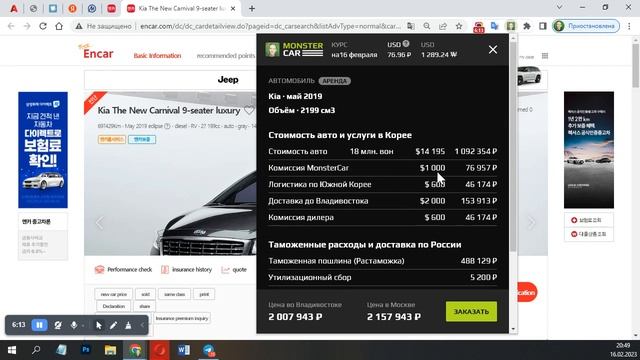
Task: Reload the page with the refresh icon
Action: (43, 26)
